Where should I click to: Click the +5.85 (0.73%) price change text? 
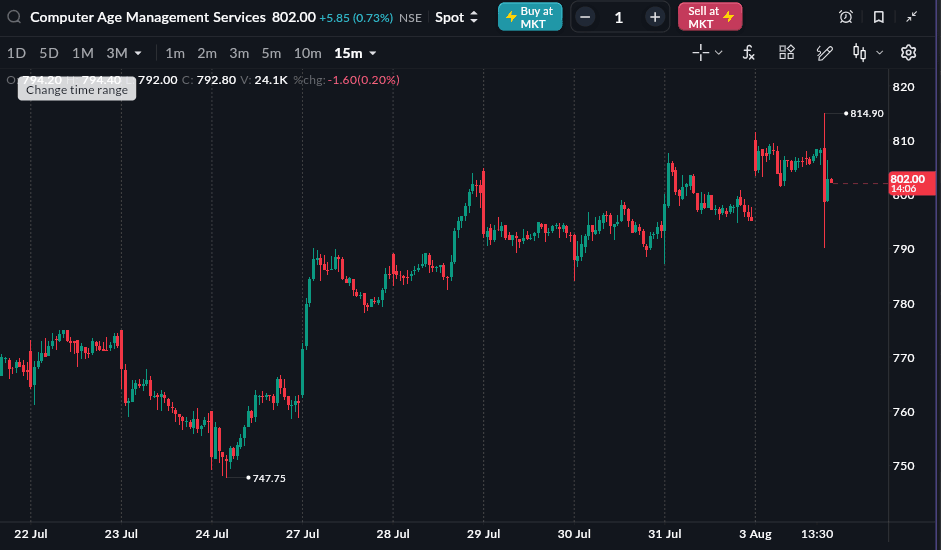click(x=356, y=18)
